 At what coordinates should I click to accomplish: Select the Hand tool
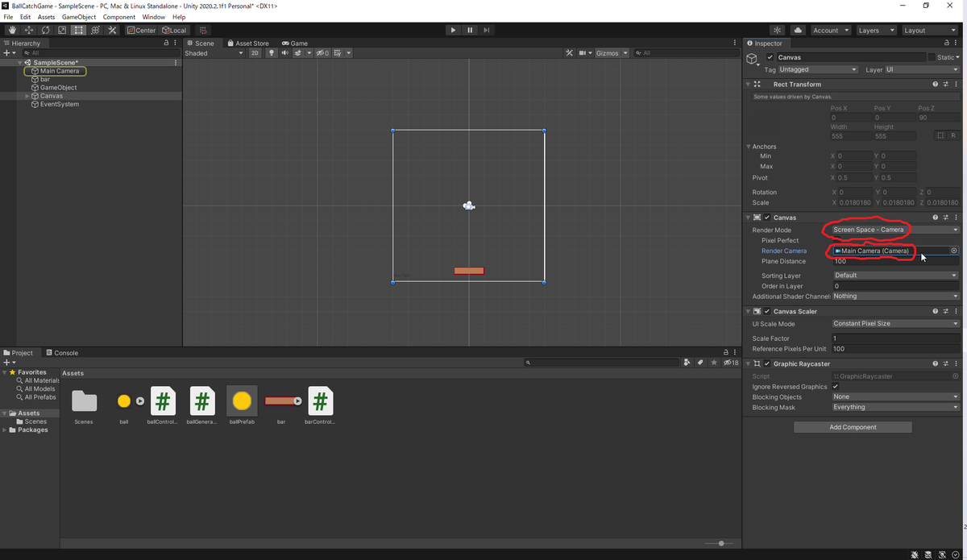(x=11, y=30)
